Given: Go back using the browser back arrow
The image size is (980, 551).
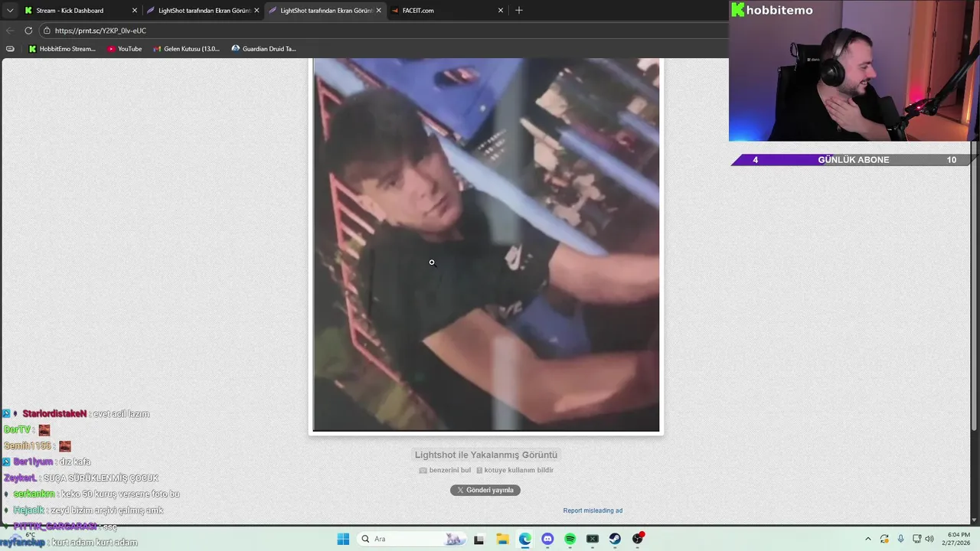Looking at the screenshot, I should click(x=10, y=31).
